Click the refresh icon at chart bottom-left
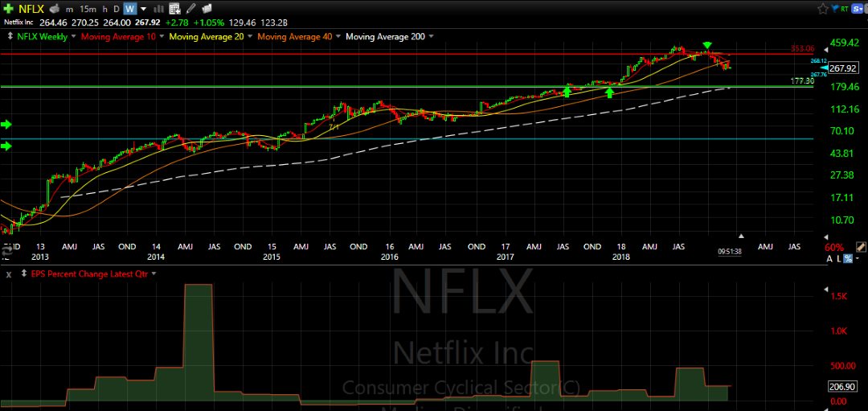Viewport: 868px width, 411px height. 6,251
